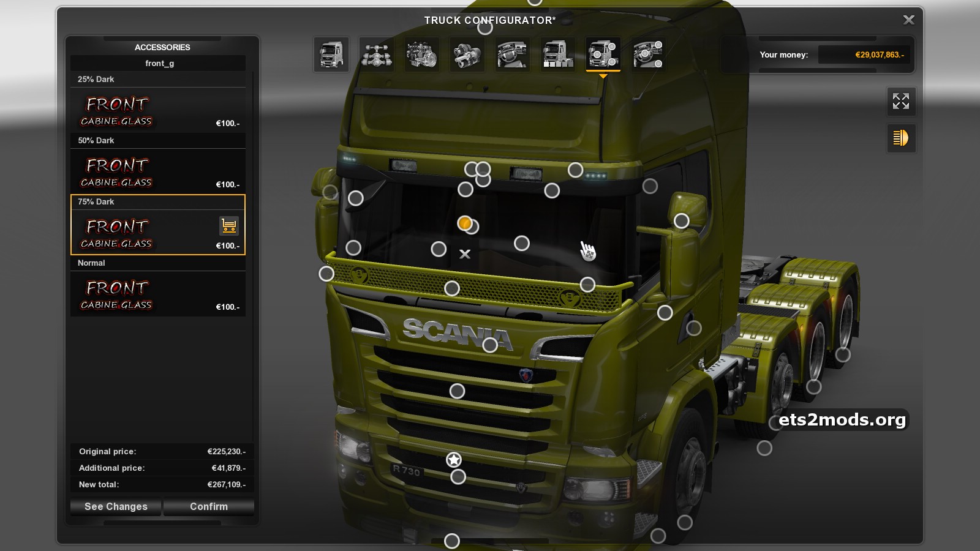This screenshot has height=551, width=980.
Task: Close the Truck Configurator window
Action: tap(909, 20)
